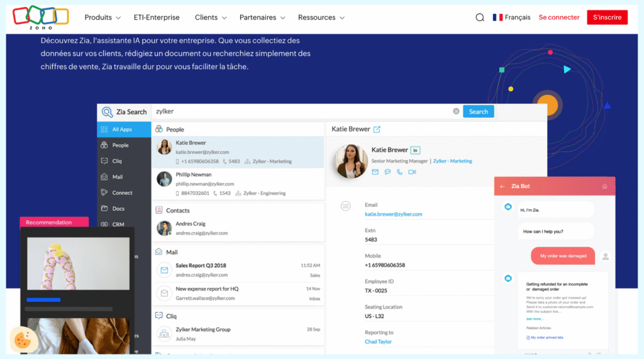Click the Zia Bot back arrow
Screen dimensions: 644x359
(x=502, y=186)
